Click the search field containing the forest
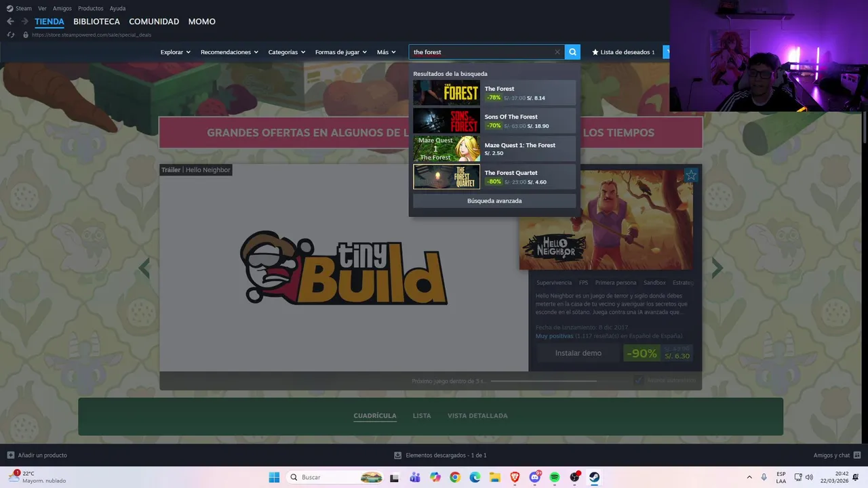 (x=488, y=52)
